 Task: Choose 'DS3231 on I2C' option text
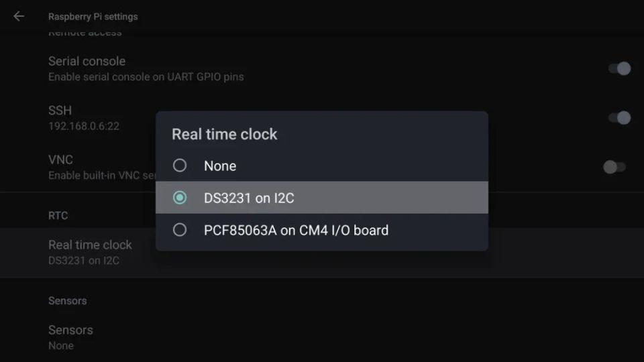[x=249, y=198]
